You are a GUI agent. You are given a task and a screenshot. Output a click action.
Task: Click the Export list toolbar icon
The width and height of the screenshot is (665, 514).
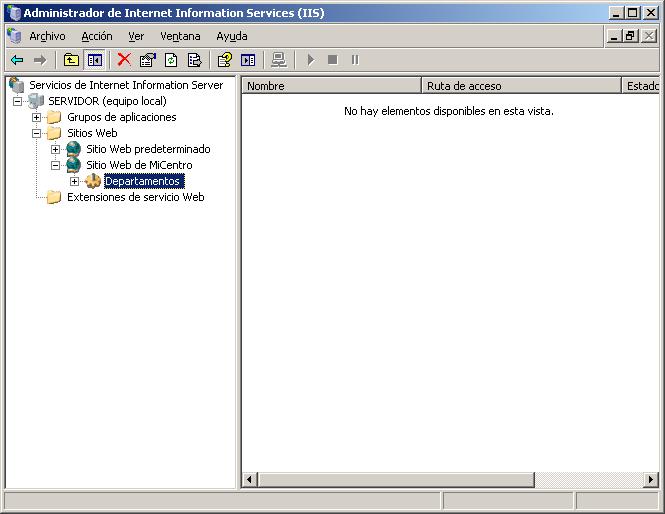tap(194, 60)
